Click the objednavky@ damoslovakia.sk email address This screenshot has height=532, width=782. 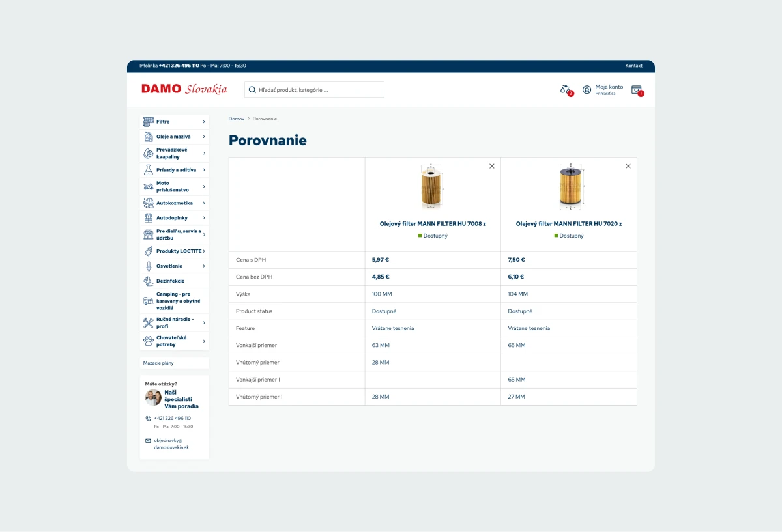171,444
